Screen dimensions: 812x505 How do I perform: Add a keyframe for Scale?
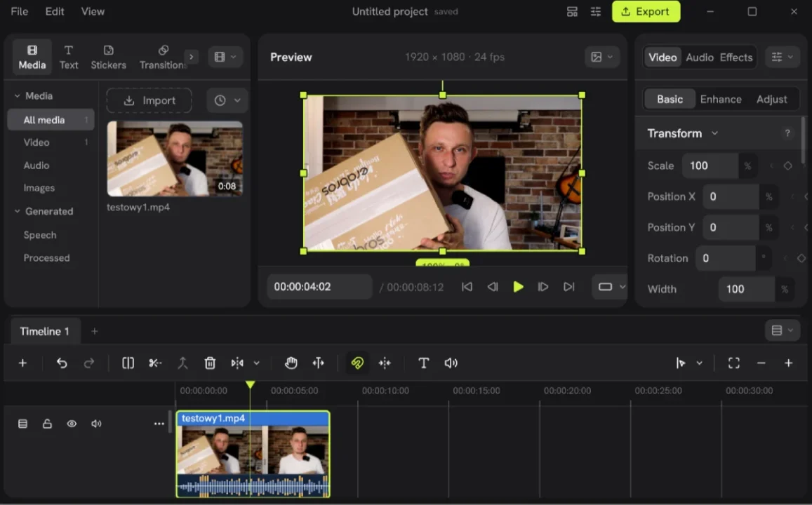[x=787, y=166]
